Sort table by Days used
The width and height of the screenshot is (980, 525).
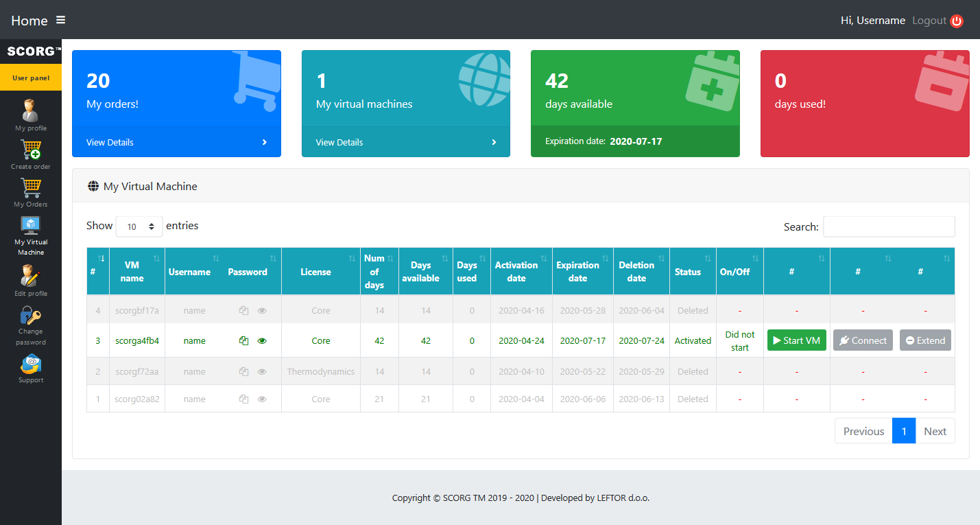coord(472,271)
